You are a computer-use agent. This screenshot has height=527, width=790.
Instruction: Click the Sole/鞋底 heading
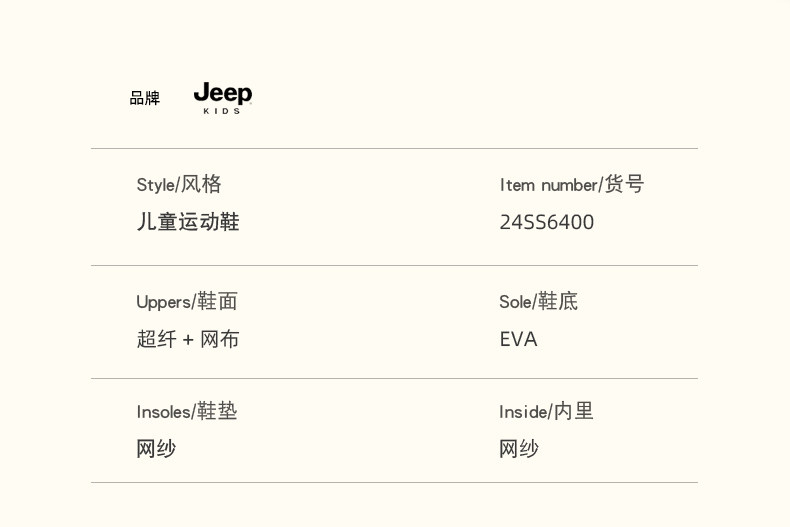[538, 301]
